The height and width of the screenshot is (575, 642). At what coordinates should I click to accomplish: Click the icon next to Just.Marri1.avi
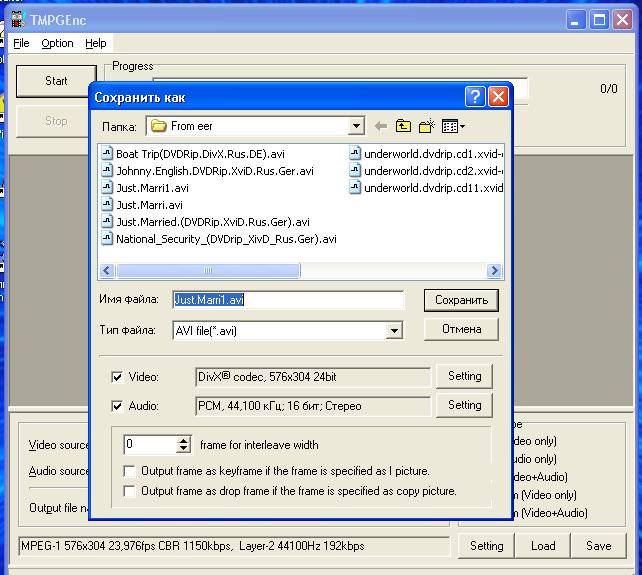pyautogui.click(x=107, y=188)
